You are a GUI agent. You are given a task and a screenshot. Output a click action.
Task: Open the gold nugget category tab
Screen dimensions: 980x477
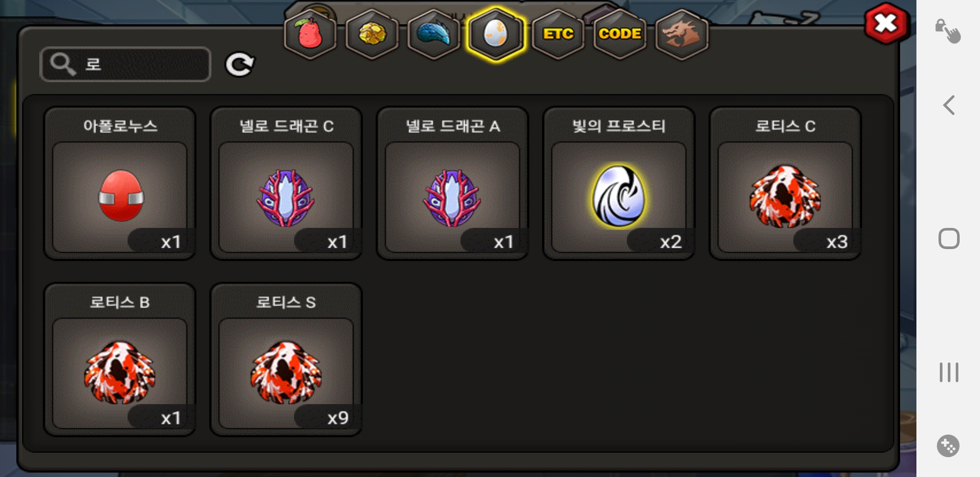tap(372, 34)
